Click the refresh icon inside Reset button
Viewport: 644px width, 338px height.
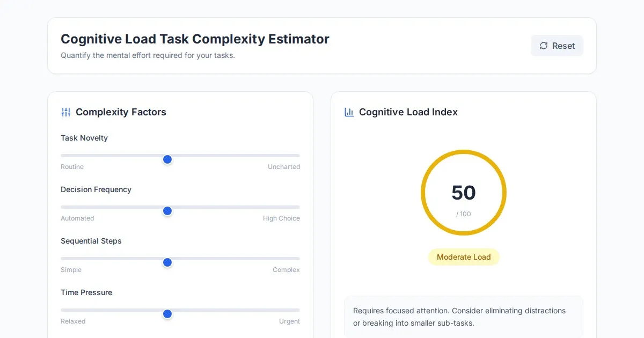click(x=544, y=46)
